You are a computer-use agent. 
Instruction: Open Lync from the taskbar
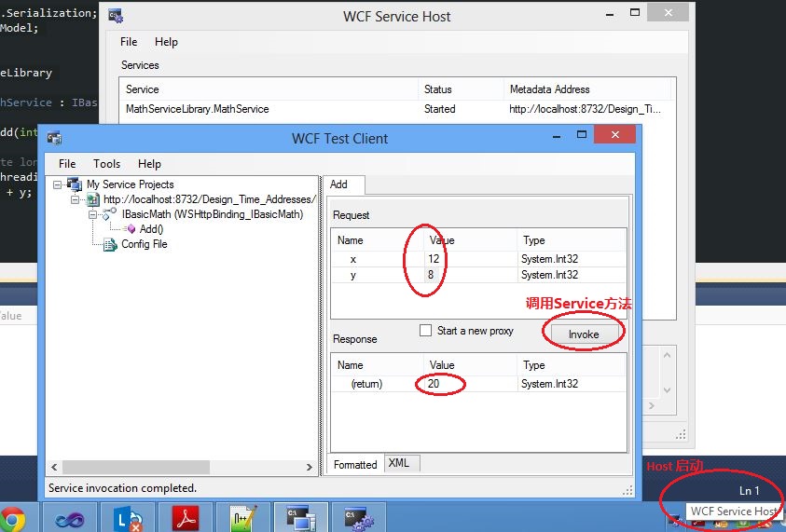(x=128, y=519)
